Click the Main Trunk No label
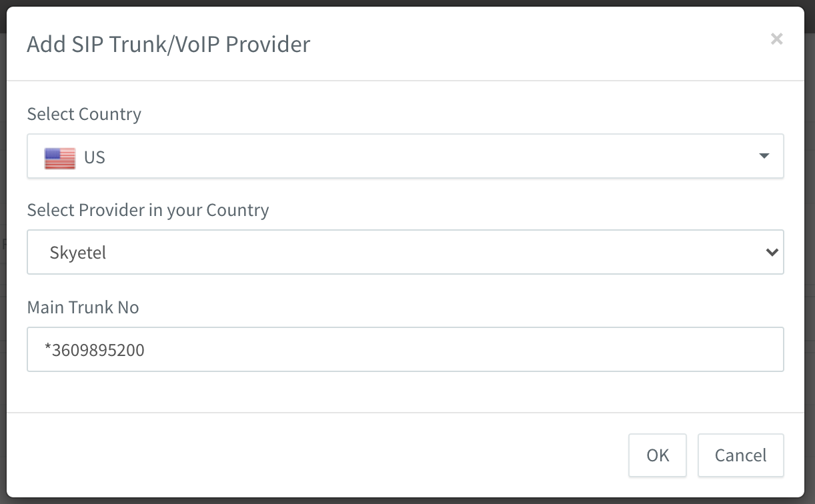This screenshot has width=815, height=504. click(x=83, y=307)
